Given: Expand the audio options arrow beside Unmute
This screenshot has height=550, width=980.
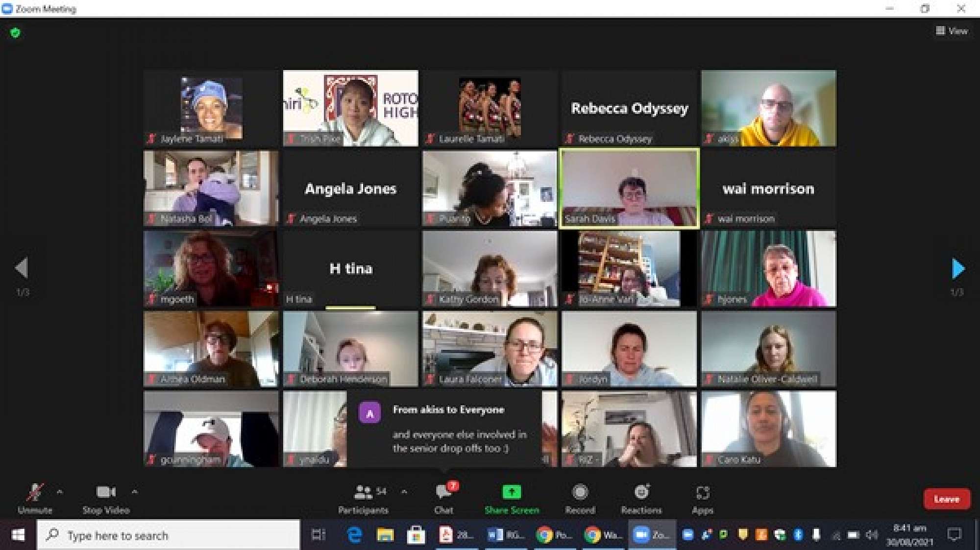Looking at the screenshot, I should click(x=60, y=491).
